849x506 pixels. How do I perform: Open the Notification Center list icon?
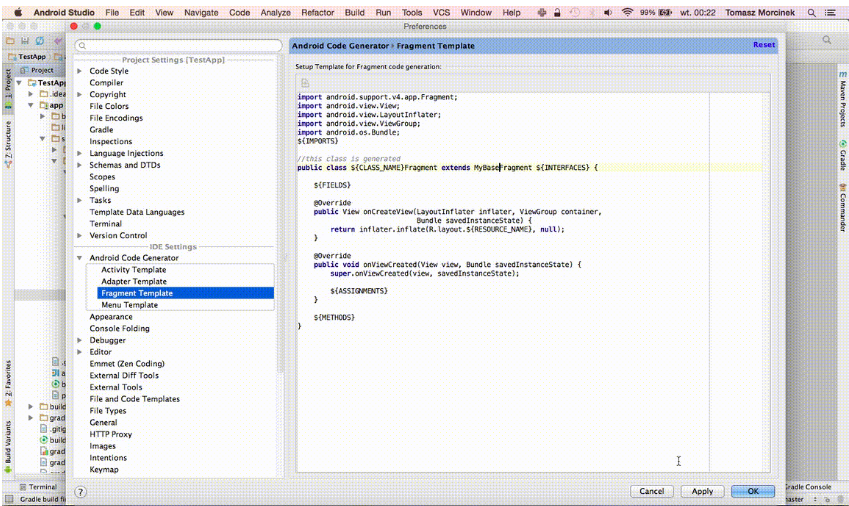pyautogui.click(x=830, y=12)
